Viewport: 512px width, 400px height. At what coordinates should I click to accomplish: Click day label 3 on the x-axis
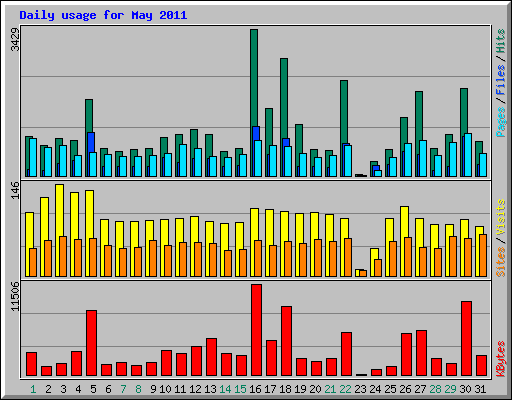pos(63,389)
